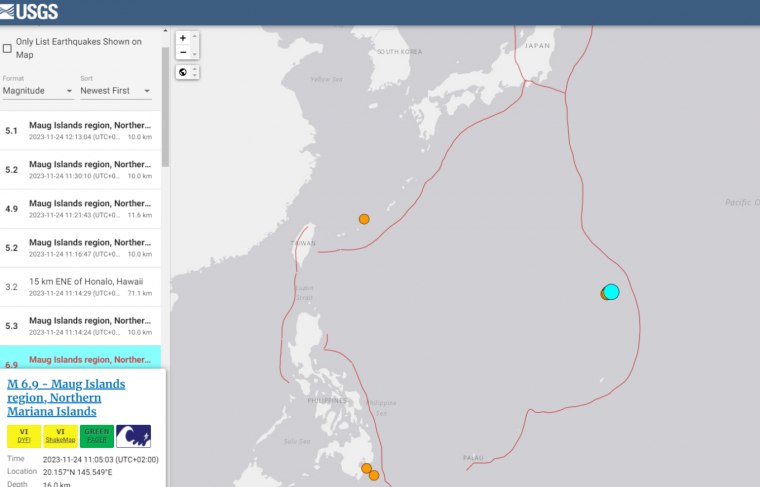Click the globe zoom-to-world icon
Image resolution: width=760 pixels, height=487 pixels.
click(182, 72)
